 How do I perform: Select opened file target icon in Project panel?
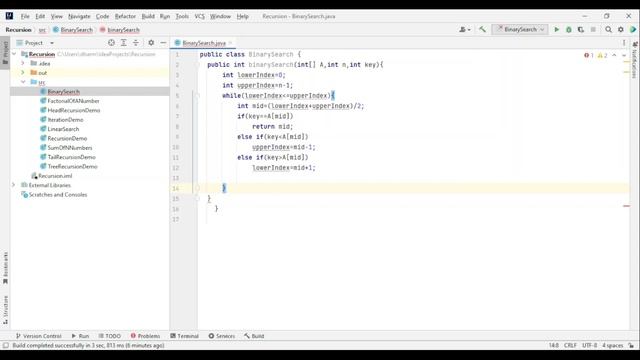click(111, 42)
